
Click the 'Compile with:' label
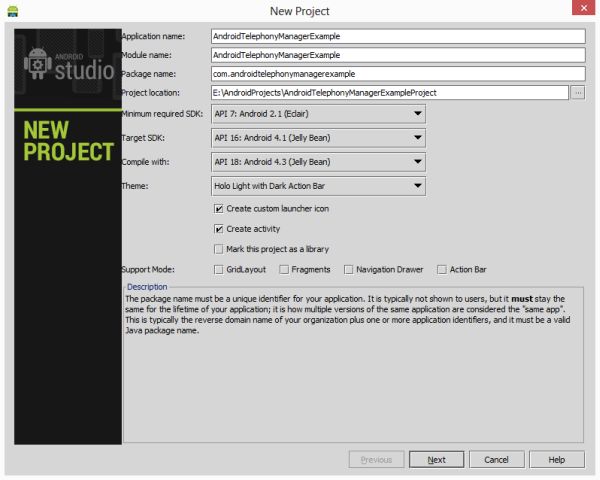[145, 162]
